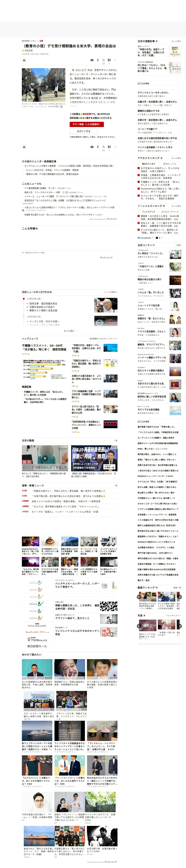Open Think キャンパス logo link
This screenshot has width=186, height=868.
click(x=37, y=639)
